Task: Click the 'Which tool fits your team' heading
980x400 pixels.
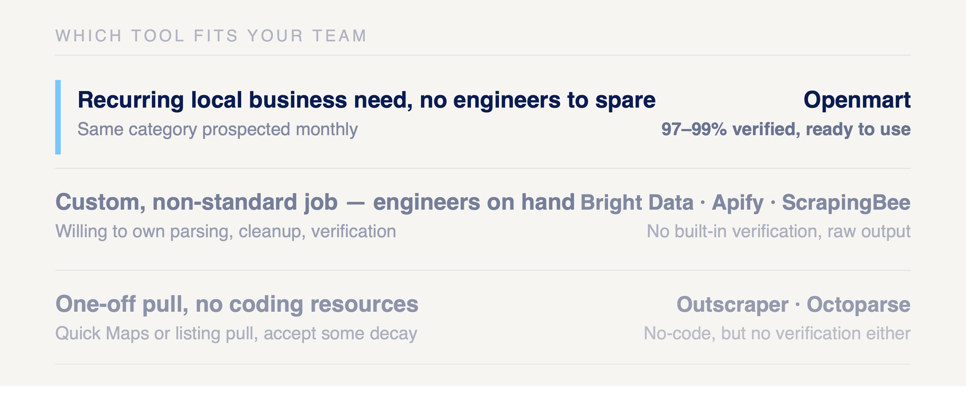Action: 211,36
